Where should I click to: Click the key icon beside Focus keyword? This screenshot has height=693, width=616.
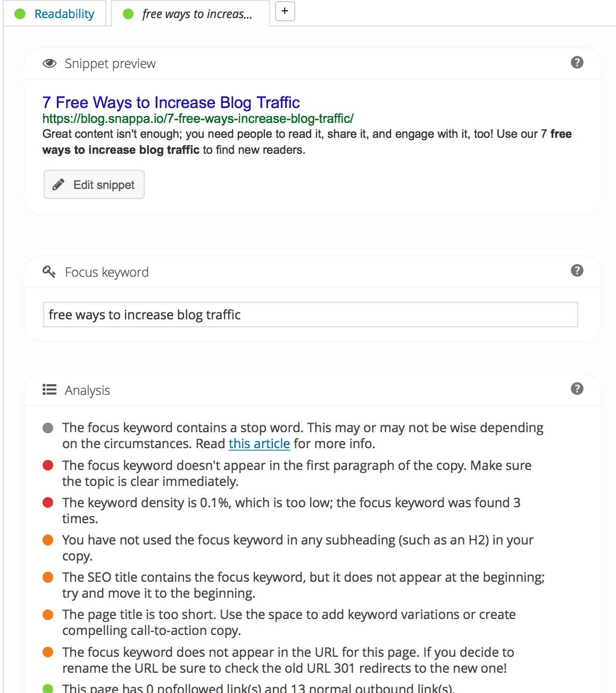(x=49, y=272)
